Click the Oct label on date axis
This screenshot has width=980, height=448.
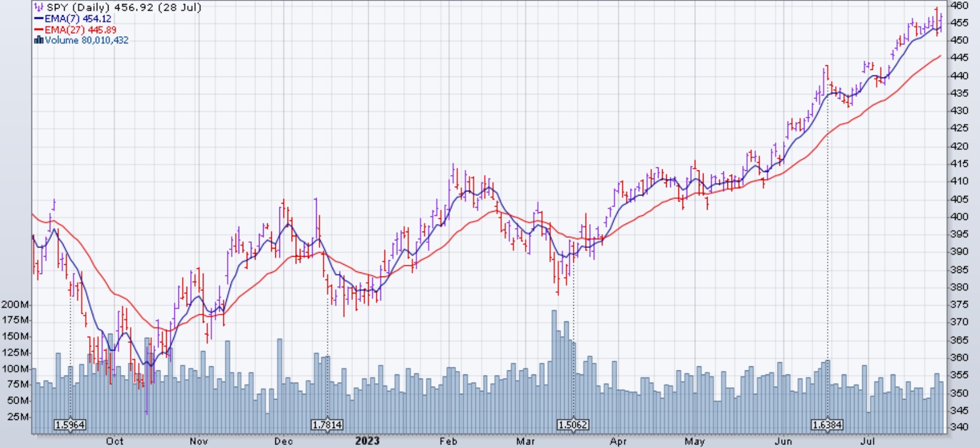point(115,441)
